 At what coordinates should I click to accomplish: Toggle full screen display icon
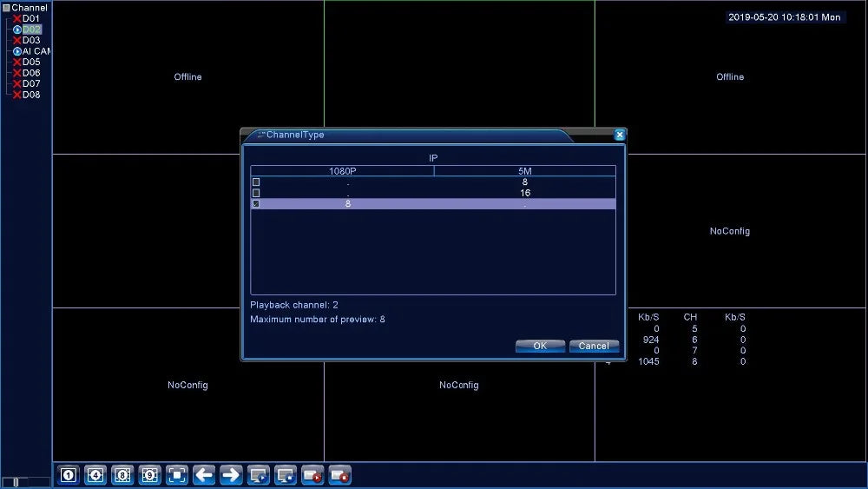coord(177,475)
